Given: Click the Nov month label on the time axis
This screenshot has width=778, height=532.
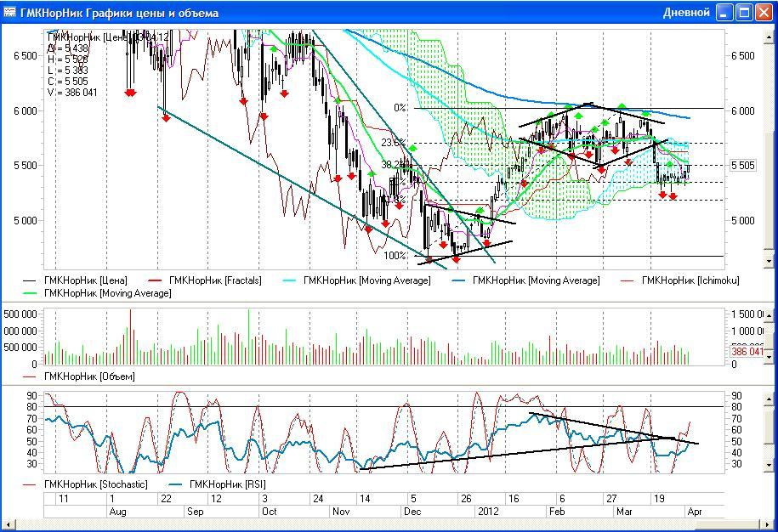Looking at the screenshot, I should coord(341,512).
